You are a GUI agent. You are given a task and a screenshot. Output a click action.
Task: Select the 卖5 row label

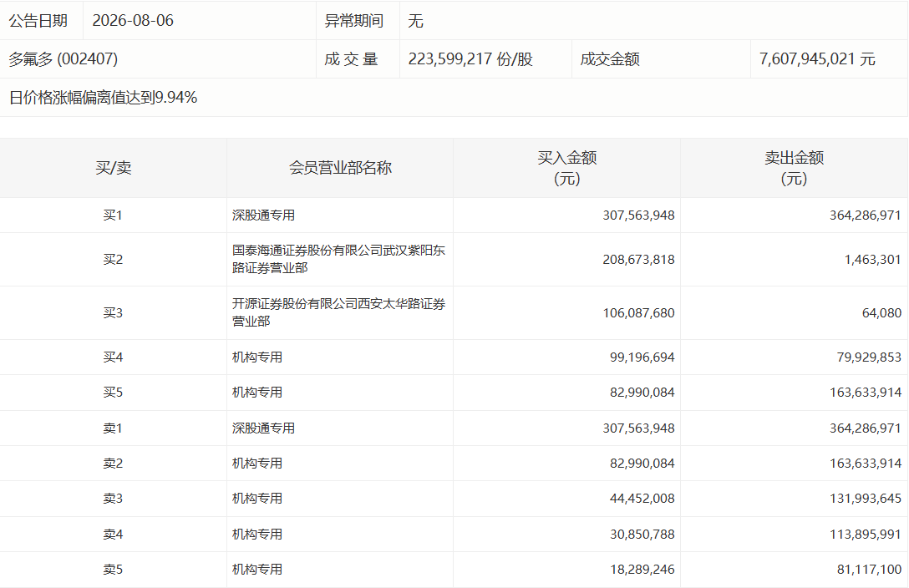tap(113, 570)
